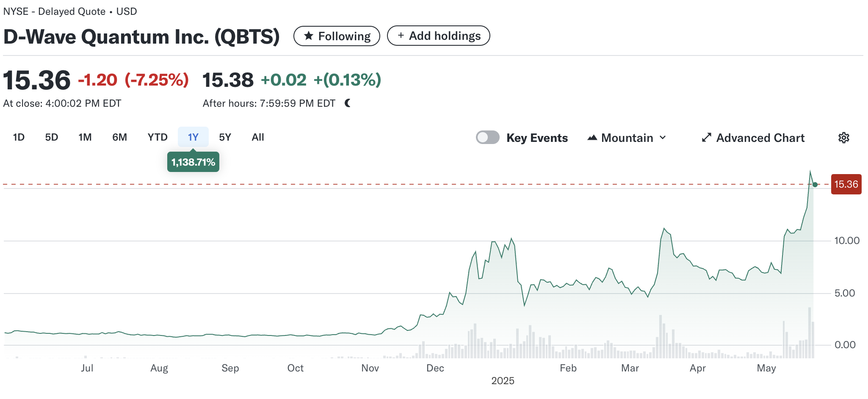868x399 pixels.
Task: Click the -1.20 (-7.25%) change value
Action: click(133, 80)
